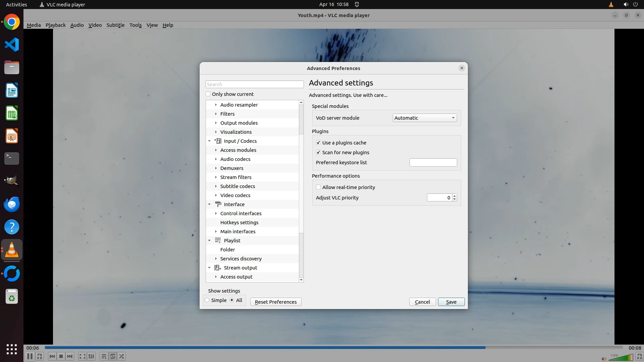Select the Simple settings radio button

click(x=207, y=300)
